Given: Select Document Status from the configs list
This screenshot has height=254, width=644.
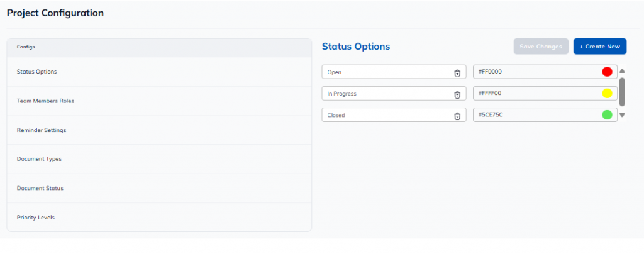Looking at the screenshot, I should coord(40,188).
